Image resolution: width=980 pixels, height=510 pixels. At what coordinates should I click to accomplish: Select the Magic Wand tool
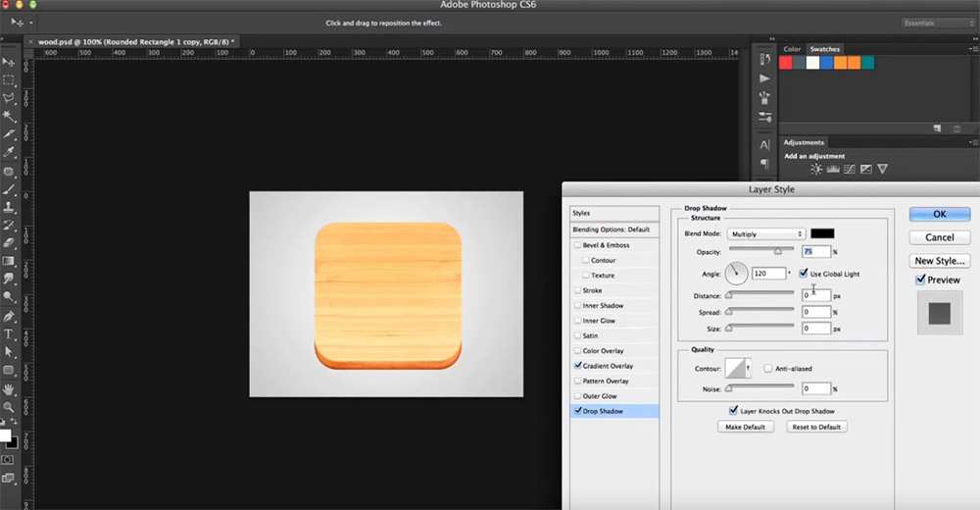tap(9, 116)
